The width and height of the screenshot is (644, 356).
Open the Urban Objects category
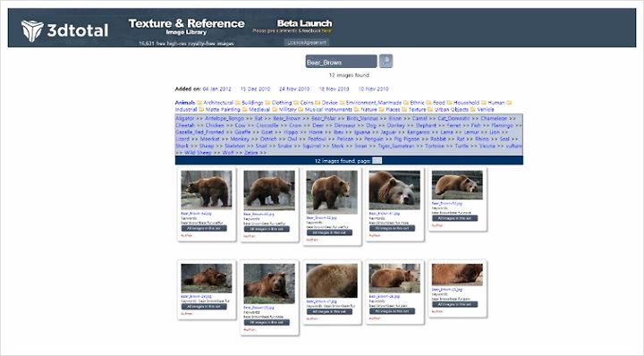(452, 110)
